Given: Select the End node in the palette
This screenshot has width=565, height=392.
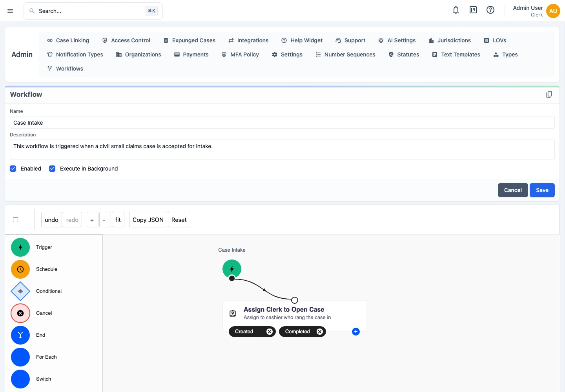Looking at the screenshot, I should (20, 335).
